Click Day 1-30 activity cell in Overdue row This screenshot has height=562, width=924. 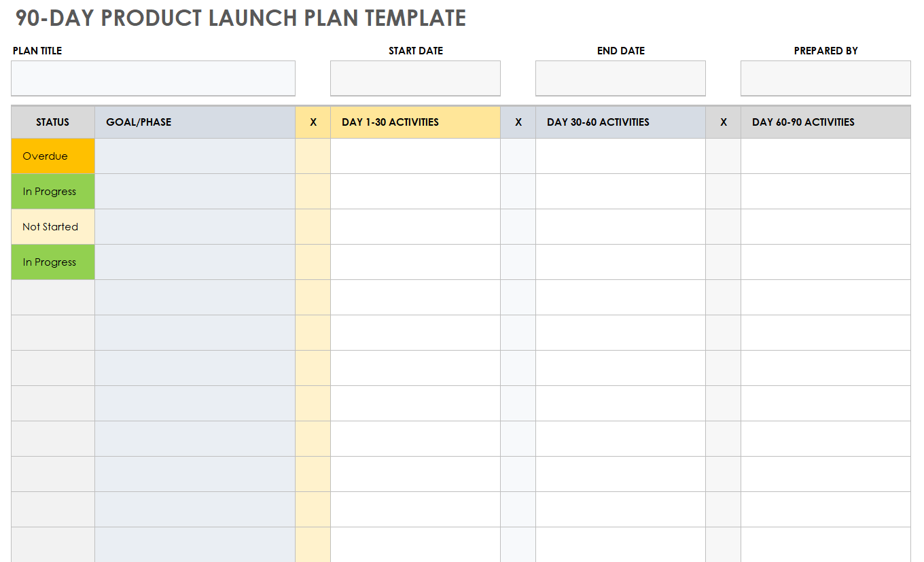click(x=415, y=156)
